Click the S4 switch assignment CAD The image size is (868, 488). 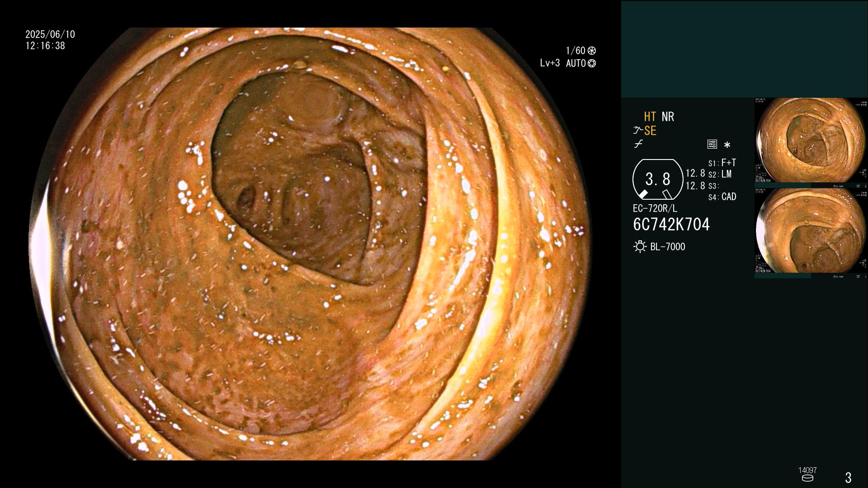pyautogui.click(x=722, y=197)
